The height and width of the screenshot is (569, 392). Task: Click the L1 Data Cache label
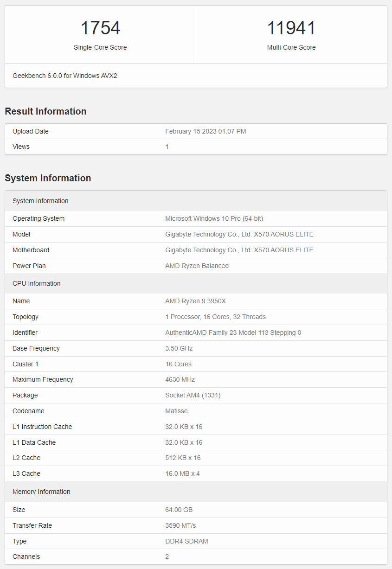tap(34, 442)
